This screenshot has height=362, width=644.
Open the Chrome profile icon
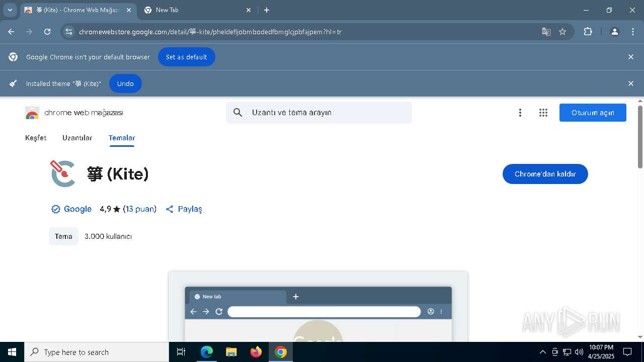click(614, 32)
